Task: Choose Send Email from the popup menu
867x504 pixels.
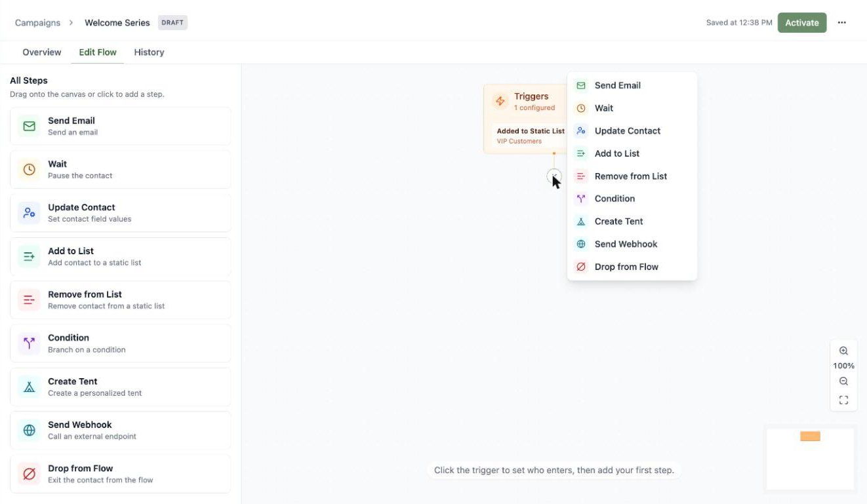Action: point(632,85)
